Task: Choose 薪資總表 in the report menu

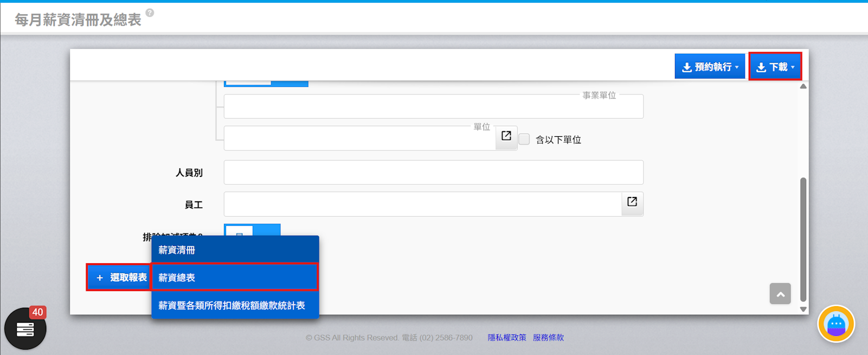Action: tap(235, 277)
